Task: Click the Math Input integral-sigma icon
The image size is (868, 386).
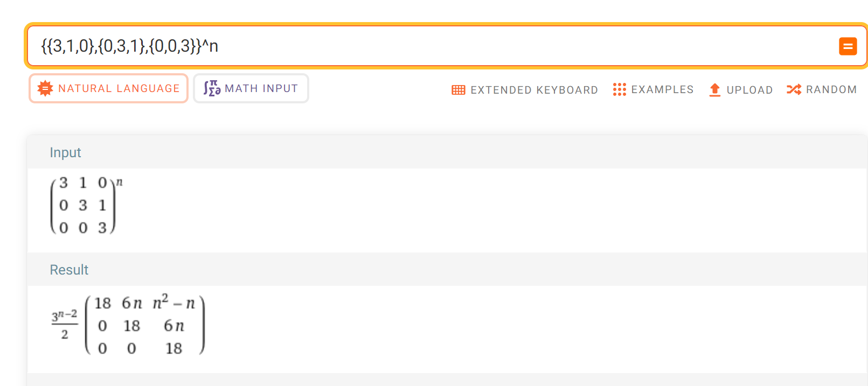Action: click(212, 88)
